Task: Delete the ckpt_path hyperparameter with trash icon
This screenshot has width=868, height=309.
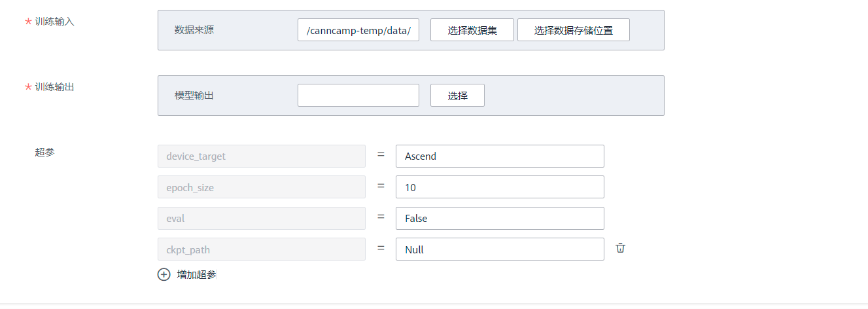Action: 621,248
